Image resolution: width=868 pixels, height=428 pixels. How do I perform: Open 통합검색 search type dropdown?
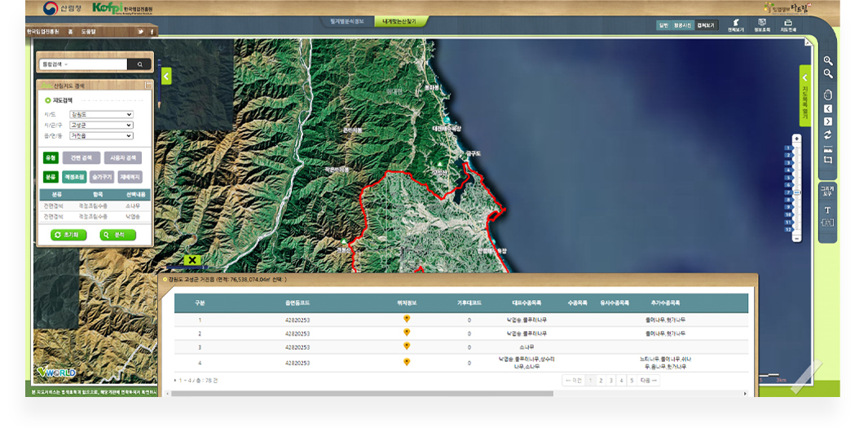coord(55,64)
